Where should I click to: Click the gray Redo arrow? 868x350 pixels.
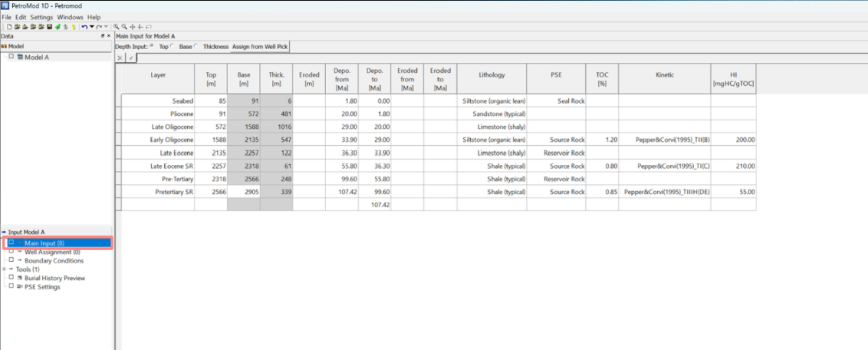pyautogui.click(x=99, y=27)
